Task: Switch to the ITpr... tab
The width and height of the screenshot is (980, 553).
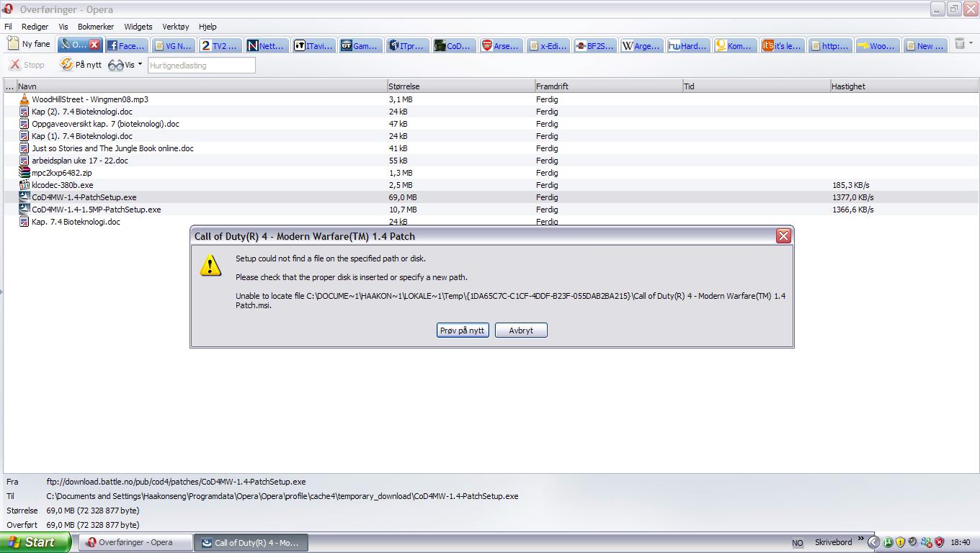Action: pos(407,45)
